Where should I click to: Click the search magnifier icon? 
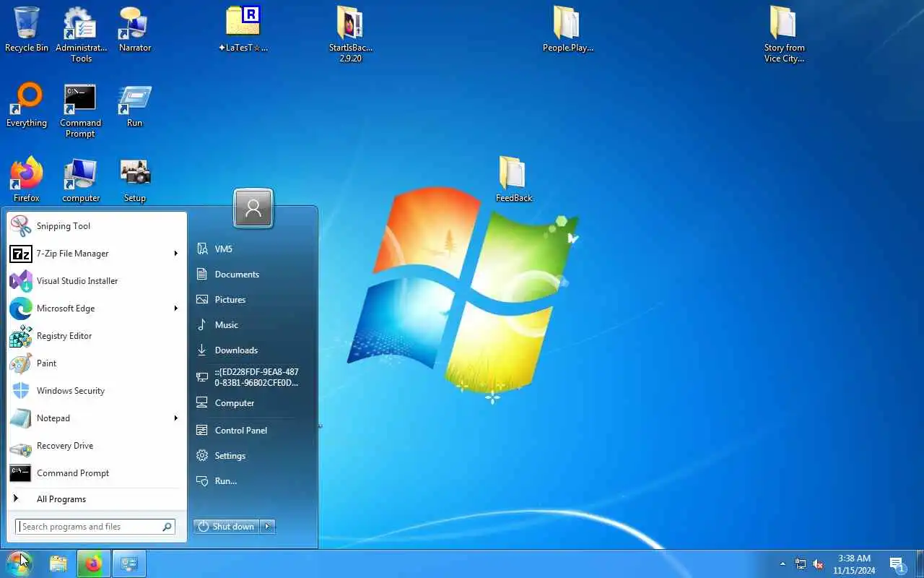tap(167, 527)
